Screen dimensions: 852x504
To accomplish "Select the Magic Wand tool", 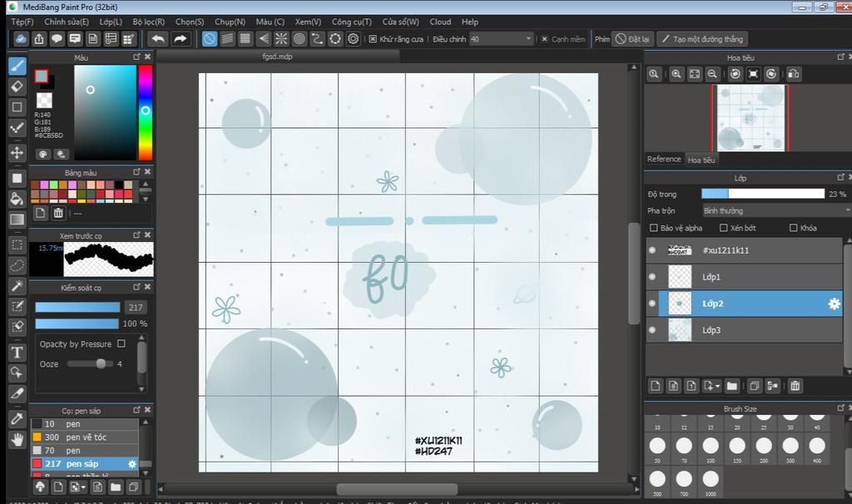I will coord(17,285).
